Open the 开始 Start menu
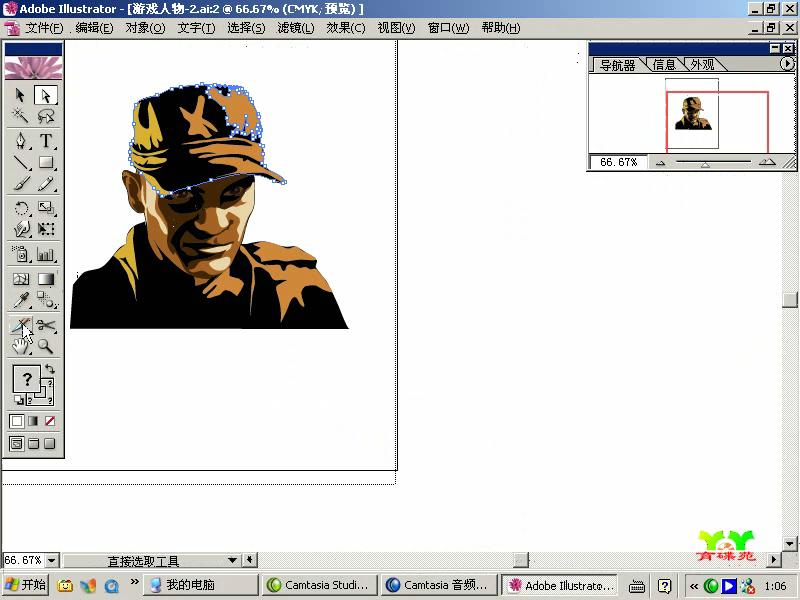This screenshot has width=800, height=600. point(26,585)
